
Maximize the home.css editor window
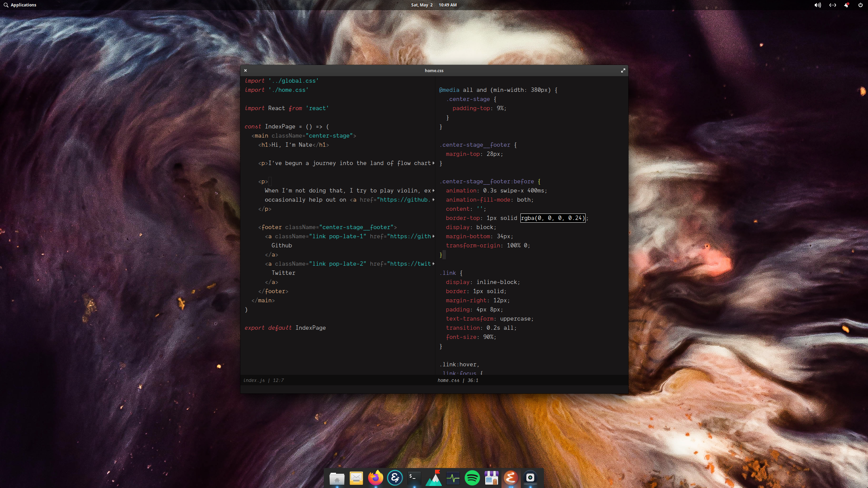pos(623,70)
